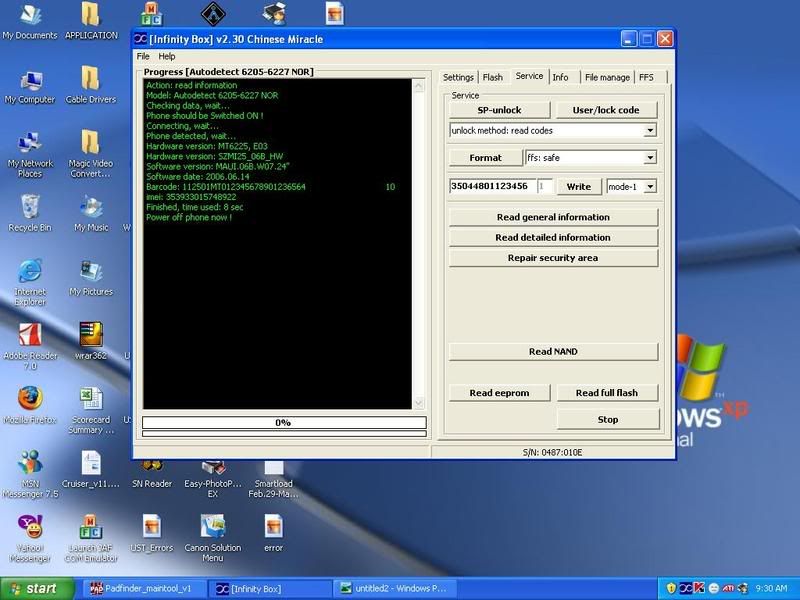Open the My Music desktop shortcut

pos(91,214)
